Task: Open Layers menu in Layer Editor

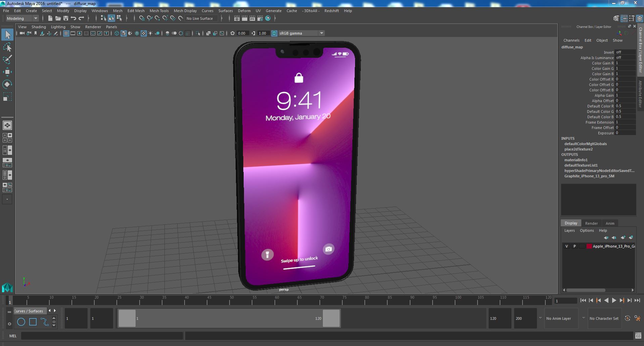Action: click(569, 230)
